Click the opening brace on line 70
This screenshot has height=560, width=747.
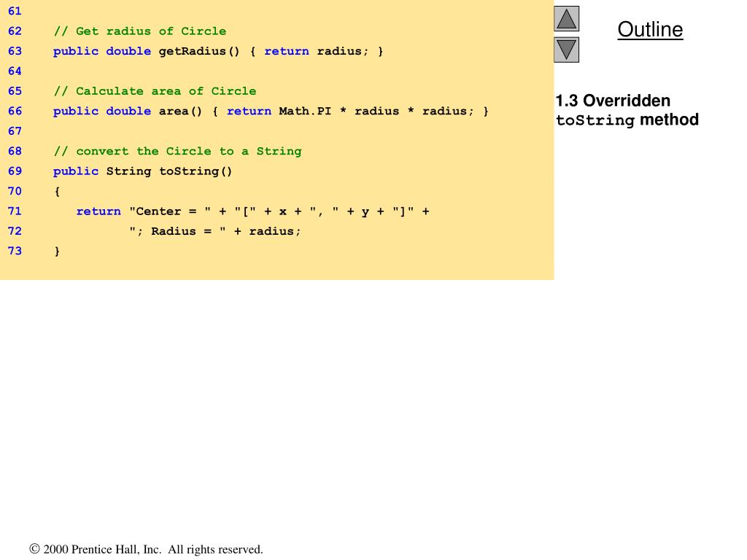57,192
